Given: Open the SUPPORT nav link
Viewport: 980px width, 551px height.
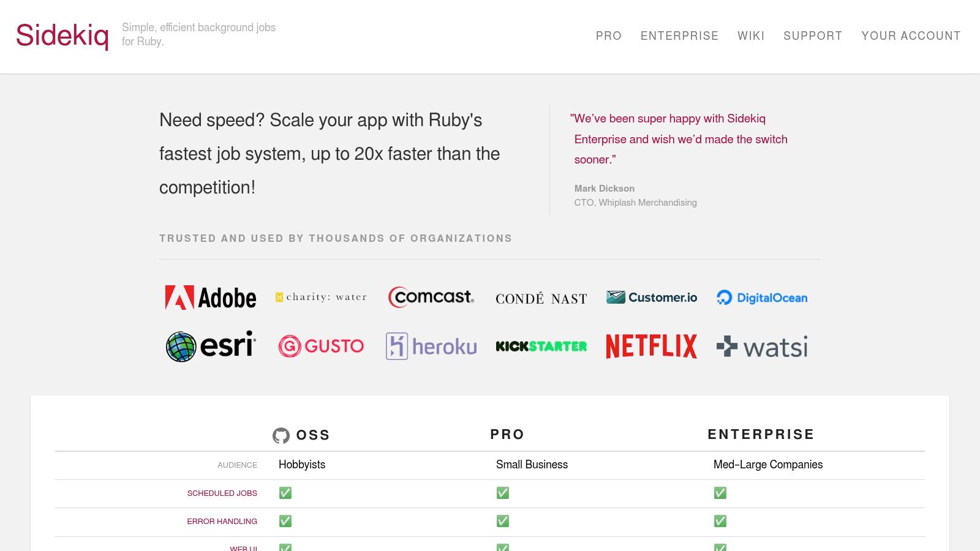Looking at the screenshot, I should [813, 36].
